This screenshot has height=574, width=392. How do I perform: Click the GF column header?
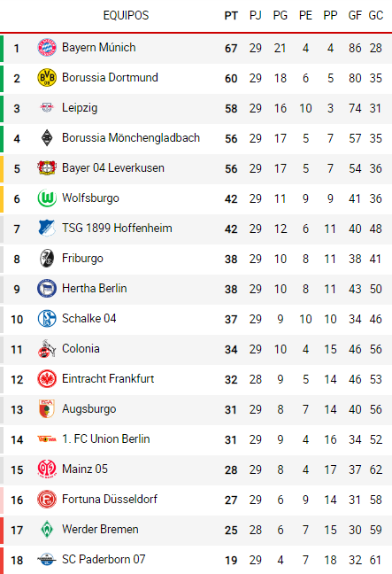[x=355, y=16]
